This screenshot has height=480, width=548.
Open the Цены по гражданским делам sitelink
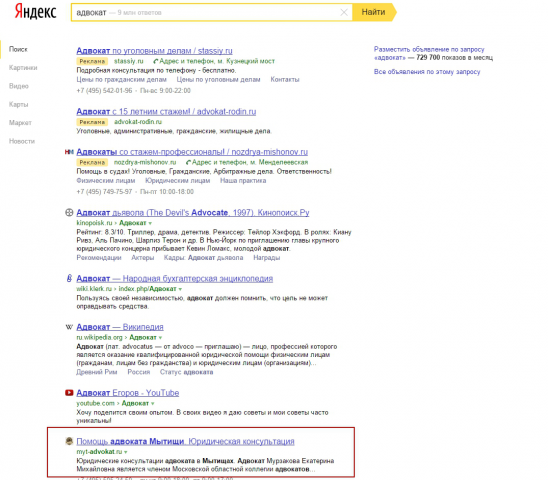point(121,80)
